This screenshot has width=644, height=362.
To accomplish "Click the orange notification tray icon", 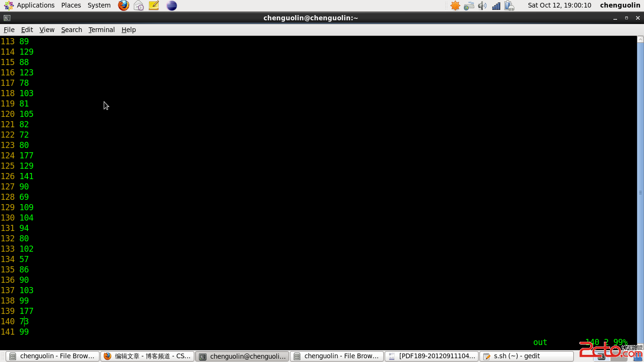I will (455, 6).
